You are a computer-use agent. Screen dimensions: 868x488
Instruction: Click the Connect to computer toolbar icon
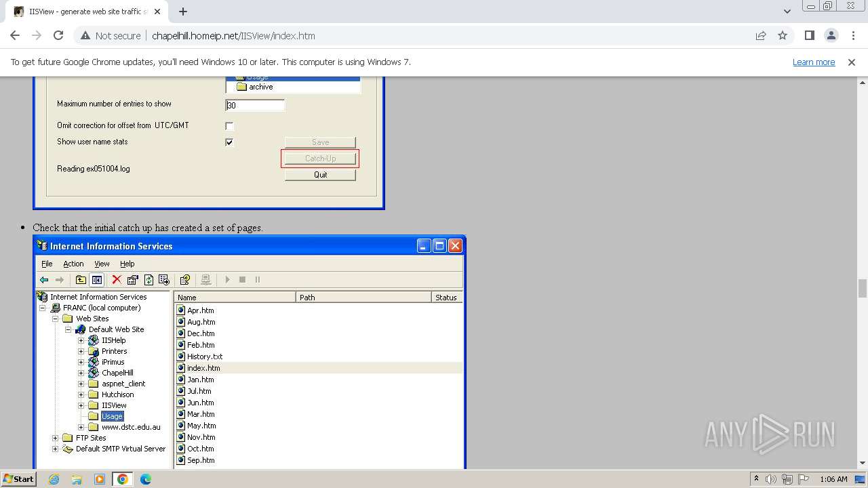tap(206, 280)
